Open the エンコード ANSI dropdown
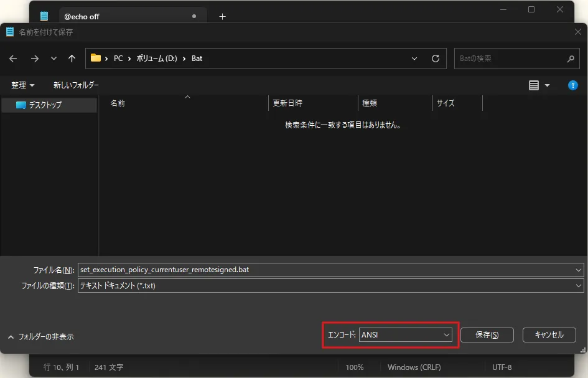The image size is (588, 378). coord(405,335)
